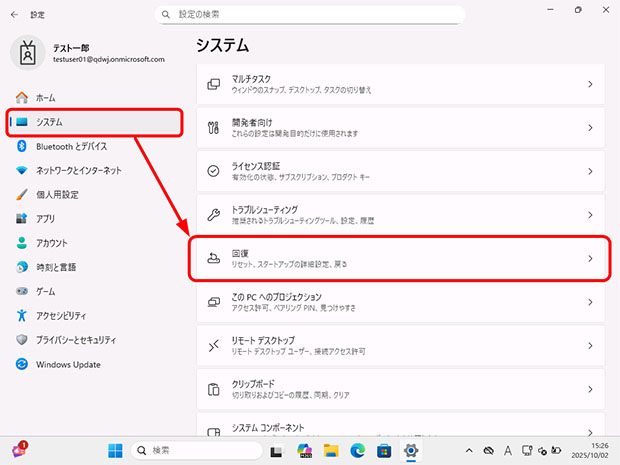Viewport: 620px width, 465px height.
Task: Expand トラブルシューティング row chevron
Action: 590,215
